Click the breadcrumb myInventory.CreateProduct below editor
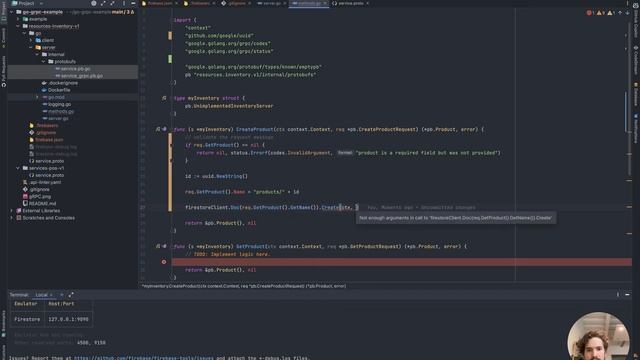The image size is (640, 360). 244,286
